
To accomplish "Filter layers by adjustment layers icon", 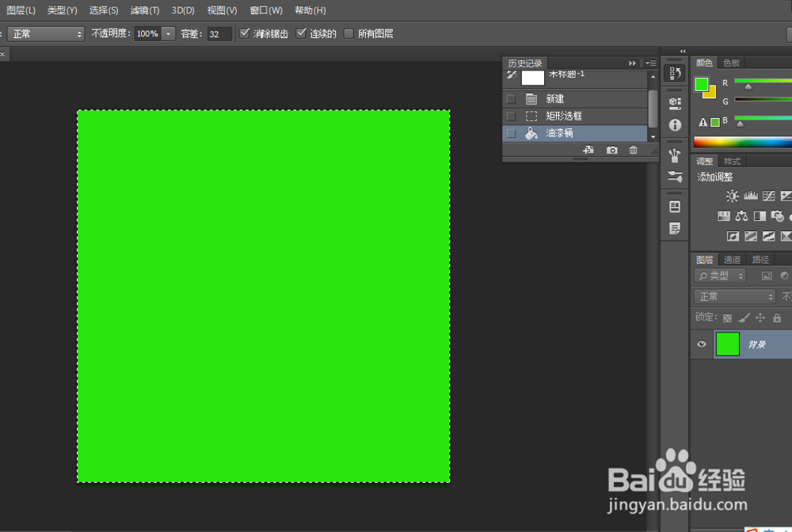I will tap(784, 275).
